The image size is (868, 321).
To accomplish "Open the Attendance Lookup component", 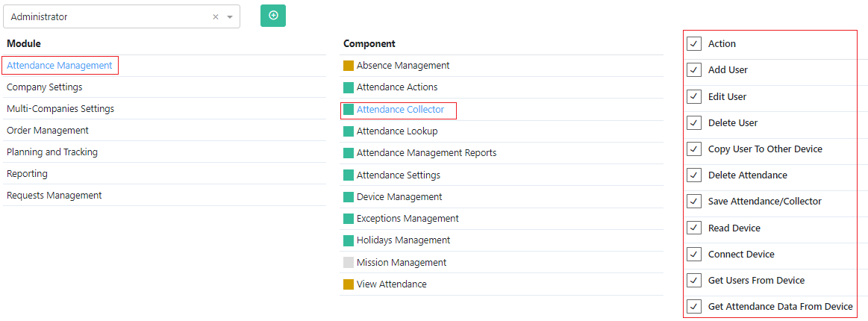I will coord(397,131).
